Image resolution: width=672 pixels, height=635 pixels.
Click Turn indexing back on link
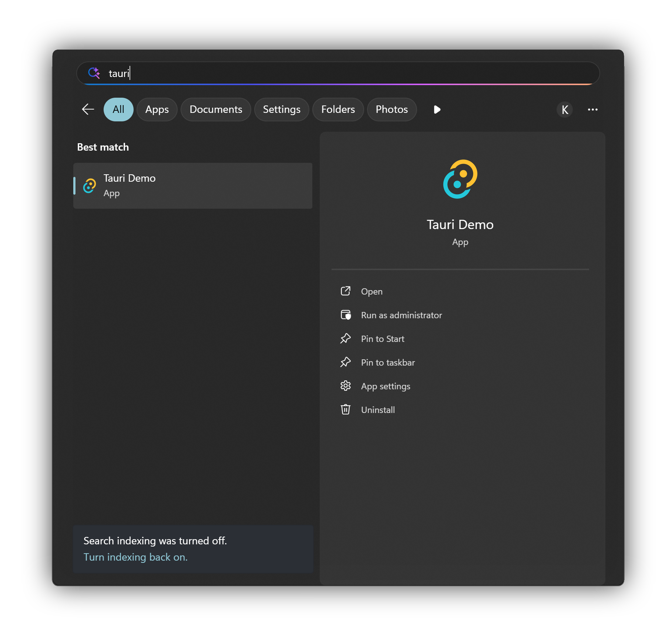[135, 557]
